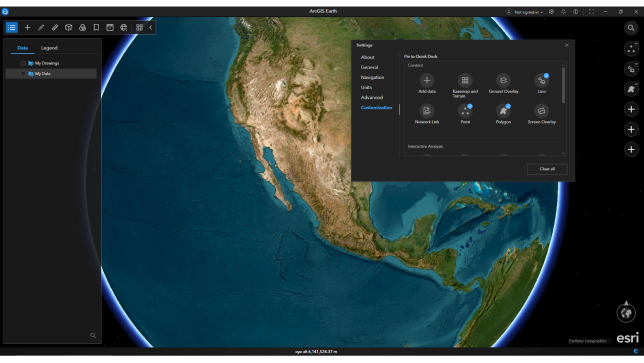Select the My Data folder row
This screenshot has height=363, width=644.
pyautogui.click(x=52, y=74)
